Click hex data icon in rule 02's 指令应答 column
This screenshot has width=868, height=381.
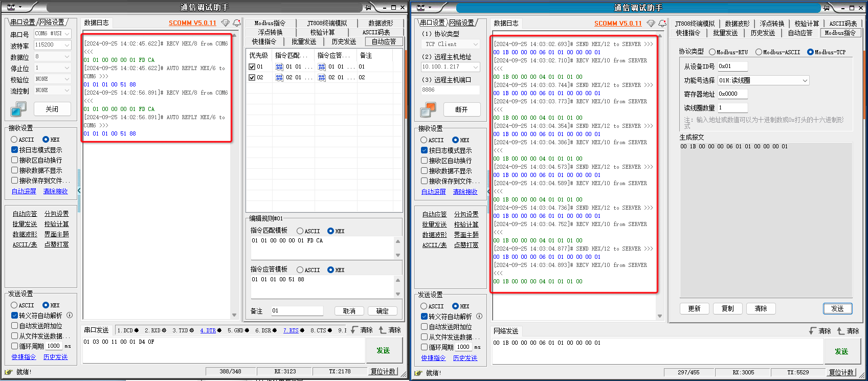(322, 78)
